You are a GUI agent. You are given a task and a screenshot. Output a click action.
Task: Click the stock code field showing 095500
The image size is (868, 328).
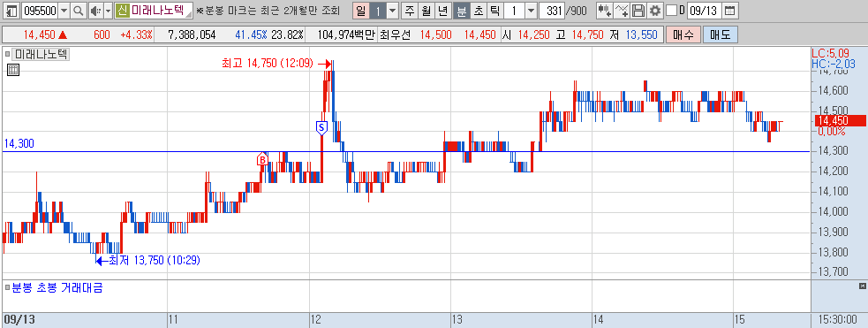pos(40,10)
